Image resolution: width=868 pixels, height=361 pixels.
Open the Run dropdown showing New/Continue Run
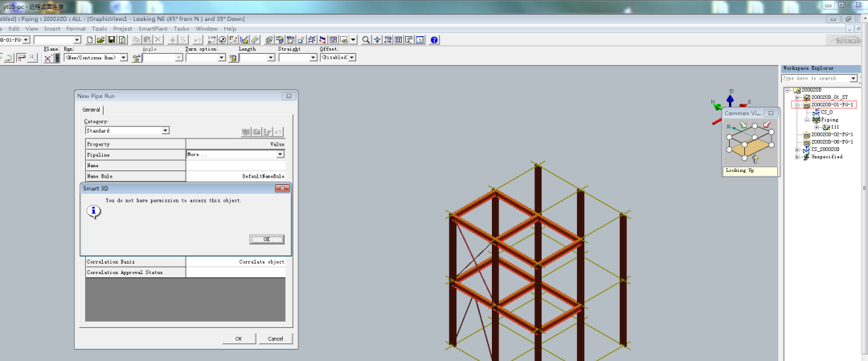pyautogui.click(x=124, y=58)
